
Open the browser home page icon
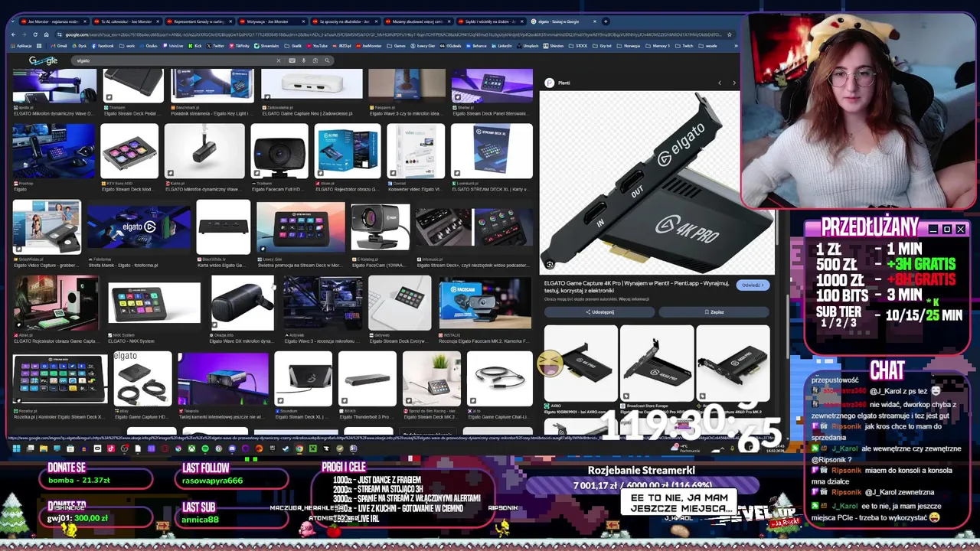46,34
